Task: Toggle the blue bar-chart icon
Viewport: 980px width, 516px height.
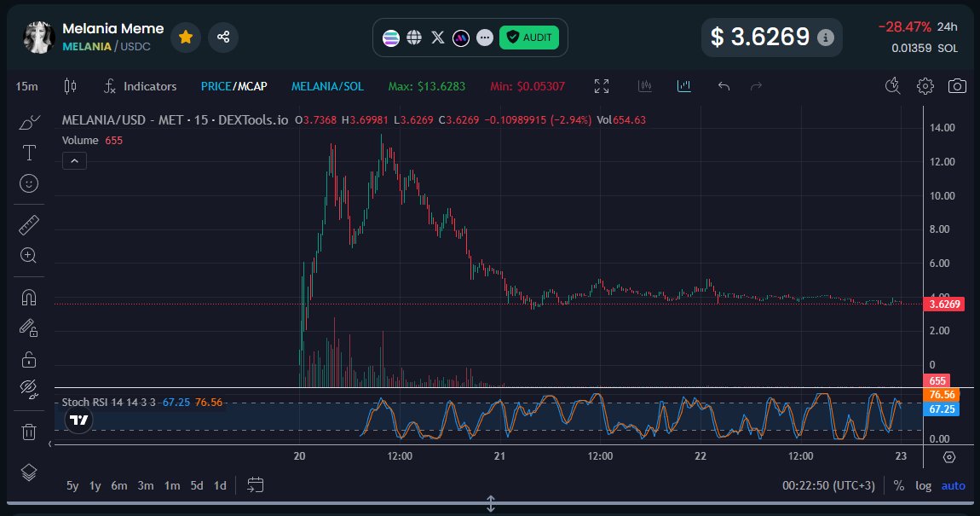Action: (684, 86)
